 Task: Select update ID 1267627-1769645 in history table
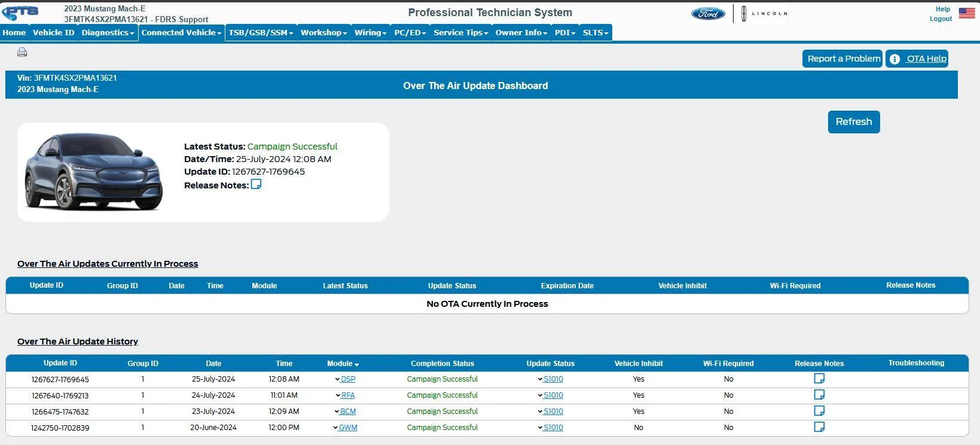point(60,380)
